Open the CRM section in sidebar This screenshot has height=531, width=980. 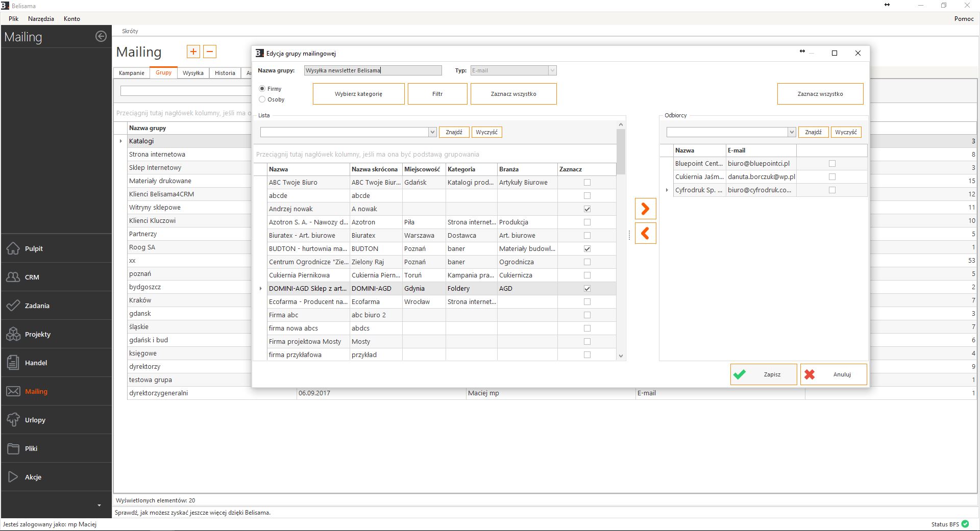coord(32,277)
